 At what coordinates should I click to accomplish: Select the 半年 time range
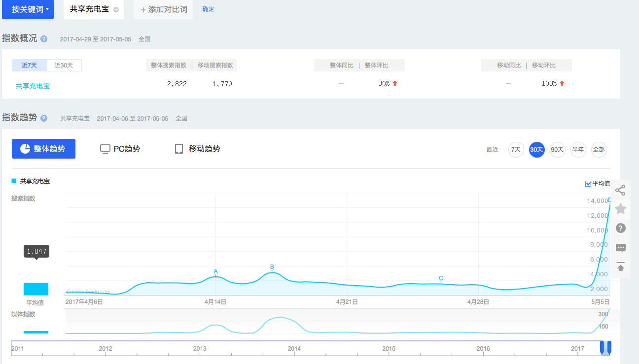pos(578,150)
